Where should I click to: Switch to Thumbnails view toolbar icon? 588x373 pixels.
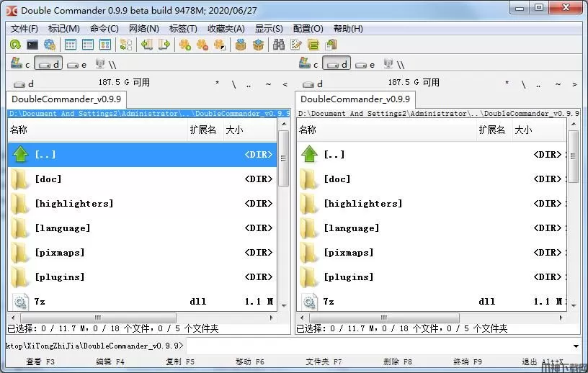point(105,45)
